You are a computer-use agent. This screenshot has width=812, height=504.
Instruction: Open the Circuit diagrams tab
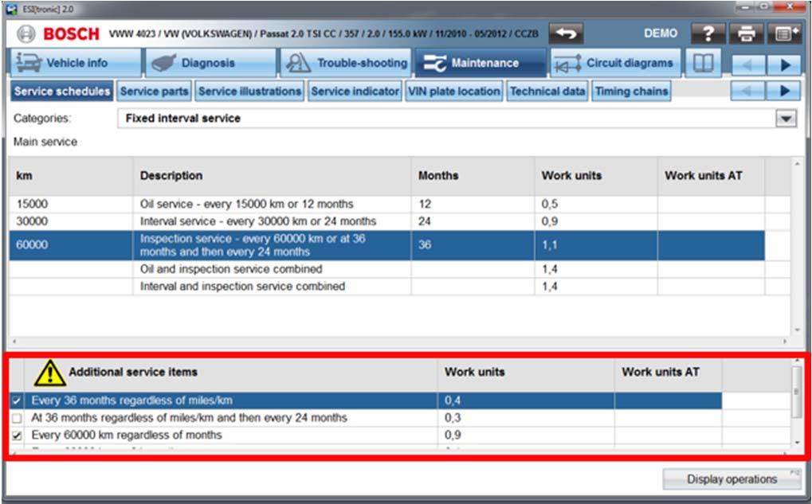click(x=615, y=63)
